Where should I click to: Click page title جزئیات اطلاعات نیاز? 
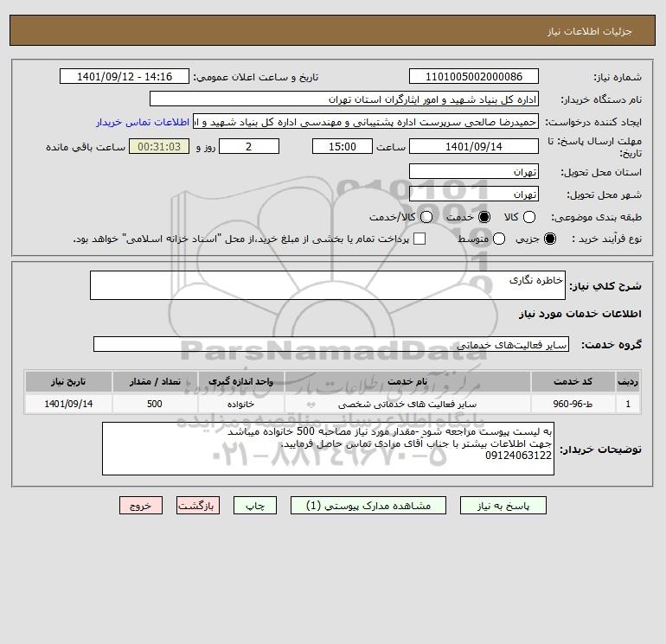point(590,31)
